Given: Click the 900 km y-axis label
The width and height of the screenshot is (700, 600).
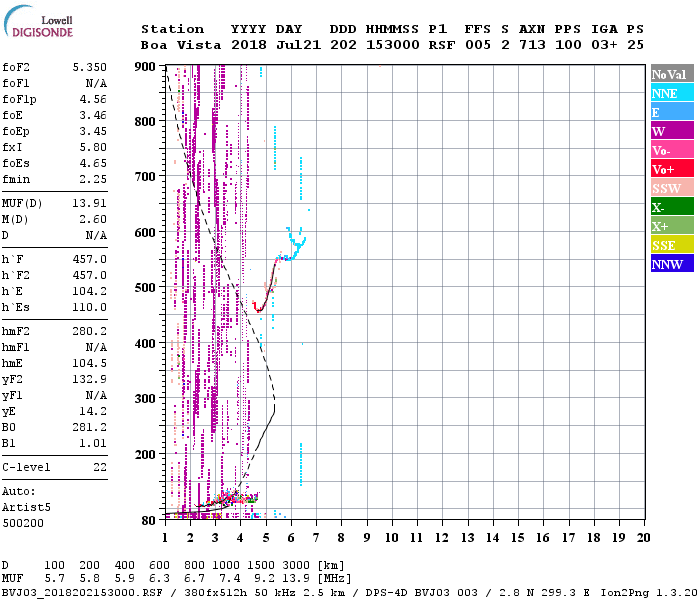Looking at the screenshot, I should click(145, 67).
